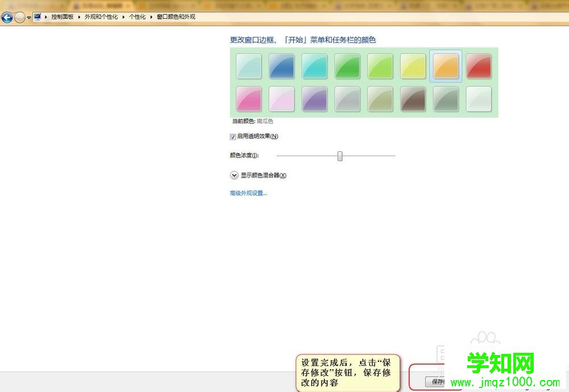Image resolution: width=569 pixels, height=392 pixels.
Task: Select the white frost swatch in bottom row
Action: point(479,98)
